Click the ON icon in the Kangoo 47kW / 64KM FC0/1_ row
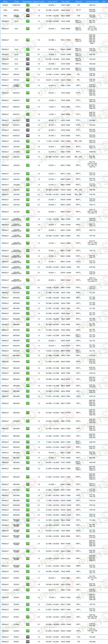108x644 pixels. 28,130
